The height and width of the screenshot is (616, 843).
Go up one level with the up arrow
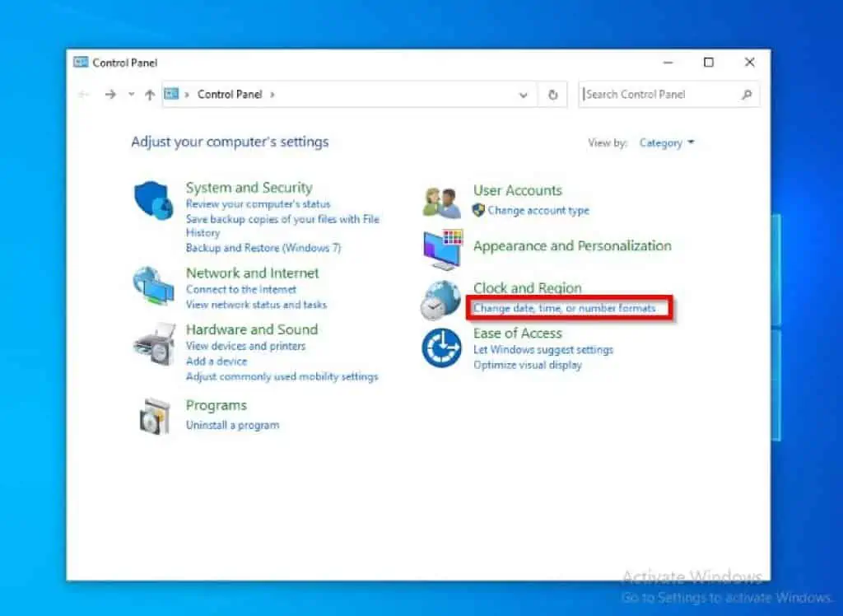150,95
